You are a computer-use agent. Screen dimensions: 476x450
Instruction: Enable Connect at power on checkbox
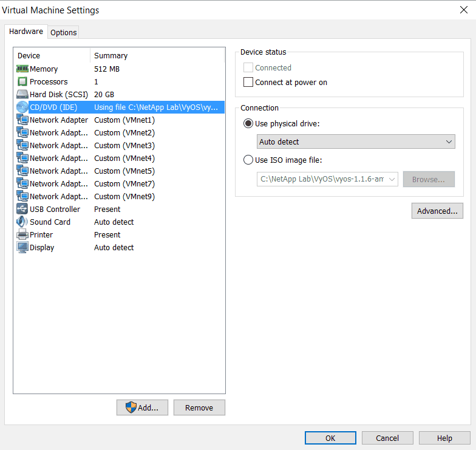248,83
